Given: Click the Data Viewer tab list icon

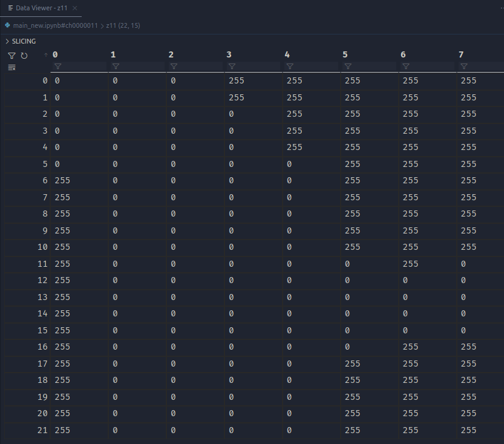Looking at the screenshot, I should tap(11, 8).
